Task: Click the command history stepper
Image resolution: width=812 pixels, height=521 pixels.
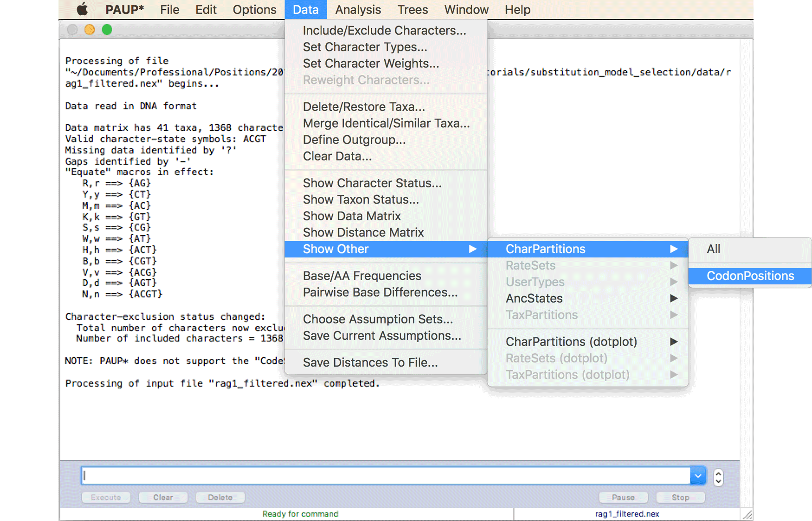Action: click(x=718, y=477)
